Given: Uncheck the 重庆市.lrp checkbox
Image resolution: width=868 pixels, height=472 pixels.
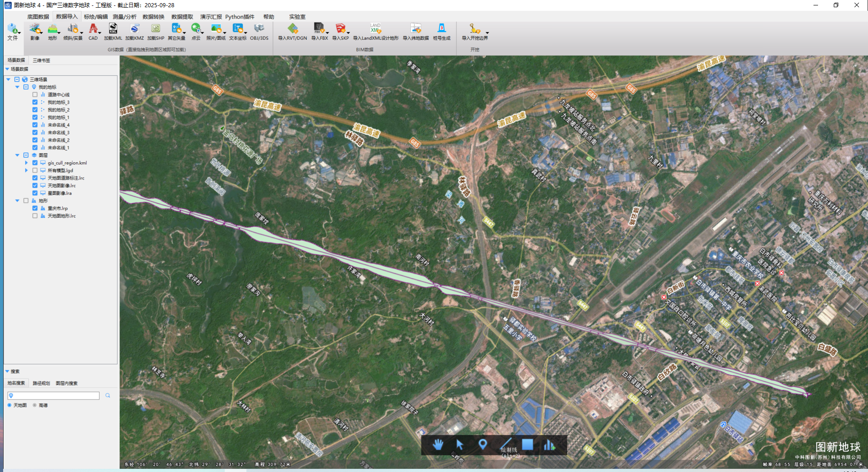Looking at the screenshot, I should pos(35,208).
